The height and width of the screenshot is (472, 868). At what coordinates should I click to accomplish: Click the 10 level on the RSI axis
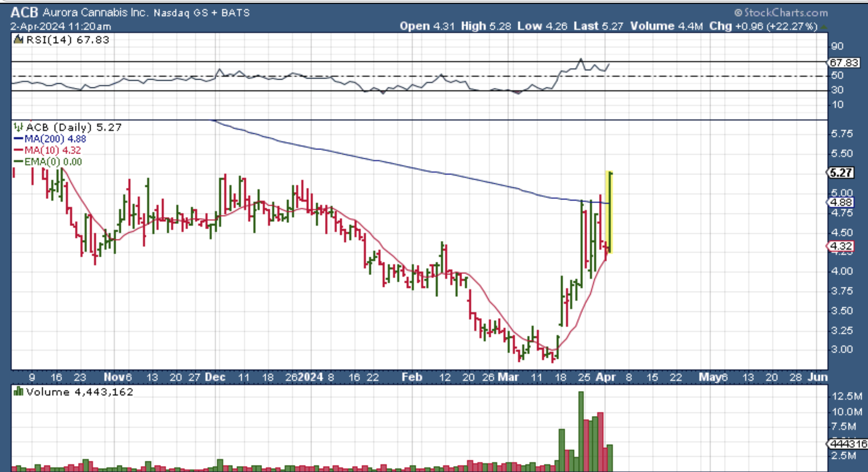[x=837, y=105]
